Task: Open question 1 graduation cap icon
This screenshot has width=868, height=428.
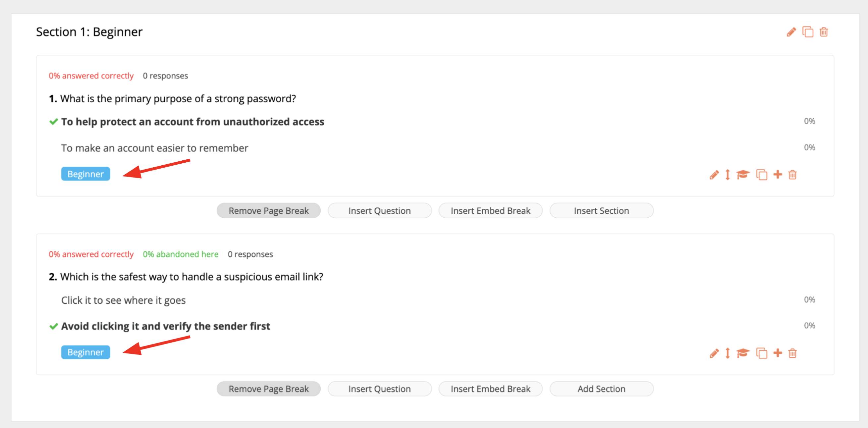Action: click(x=743, y=175)
